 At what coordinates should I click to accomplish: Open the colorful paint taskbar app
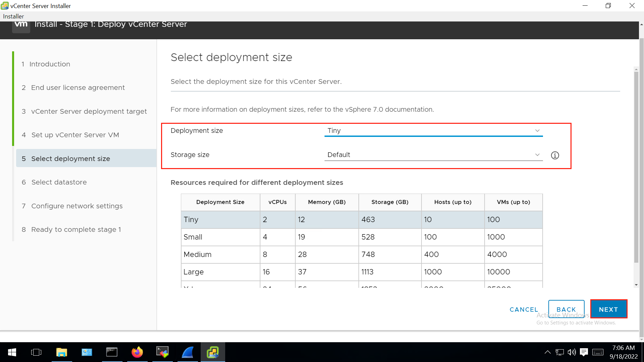(x=162, y=352)
